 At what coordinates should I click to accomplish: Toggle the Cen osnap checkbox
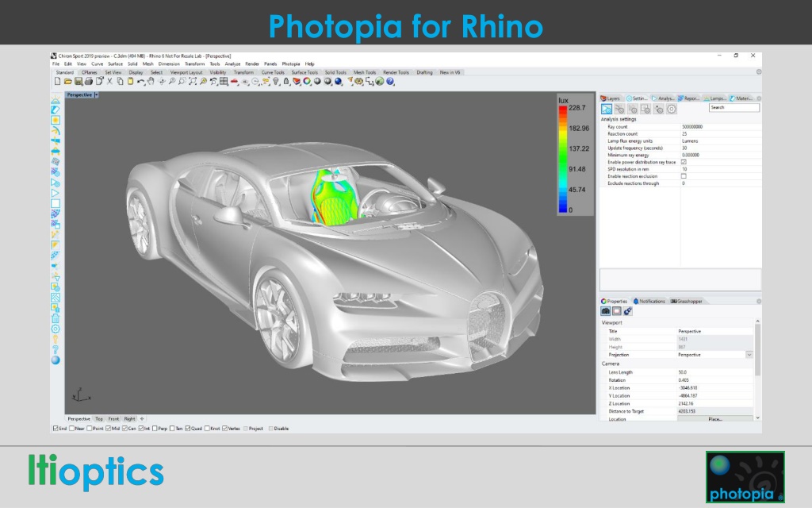[124, 429]
